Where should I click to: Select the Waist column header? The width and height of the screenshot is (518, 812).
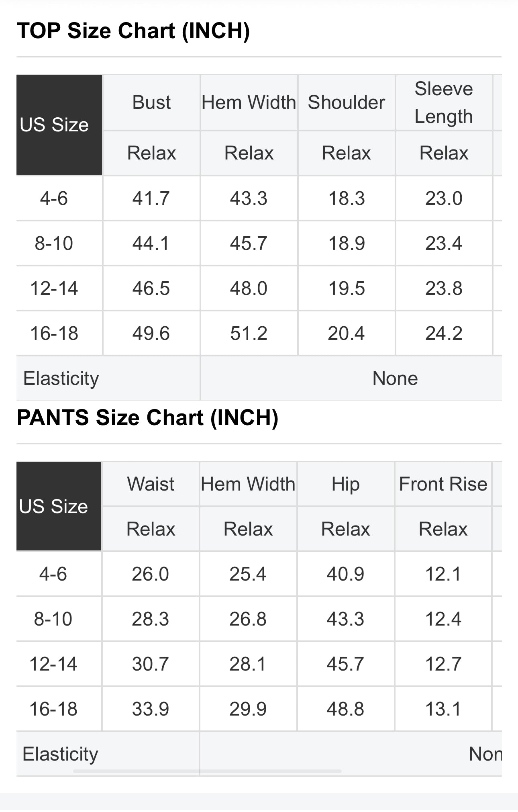(151, 484)
